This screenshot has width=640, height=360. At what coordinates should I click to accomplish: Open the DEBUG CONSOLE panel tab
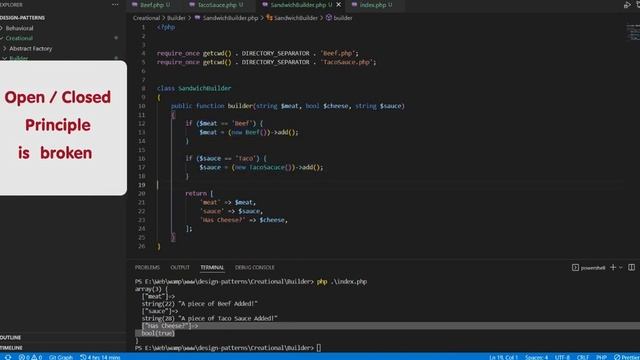pos(255,267)
